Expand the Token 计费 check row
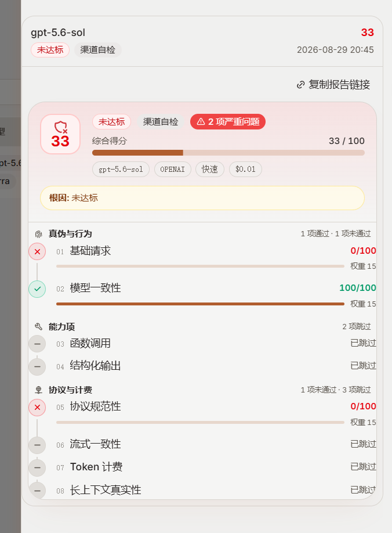This screenshot has width=392, height=533. (202, 467)
